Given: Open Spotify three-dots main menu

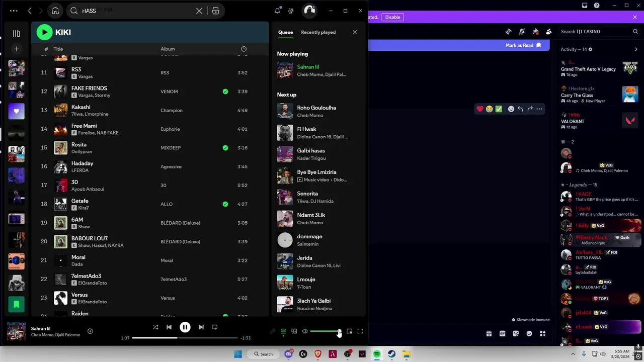Looking at the screenshot, I should 14,11.
